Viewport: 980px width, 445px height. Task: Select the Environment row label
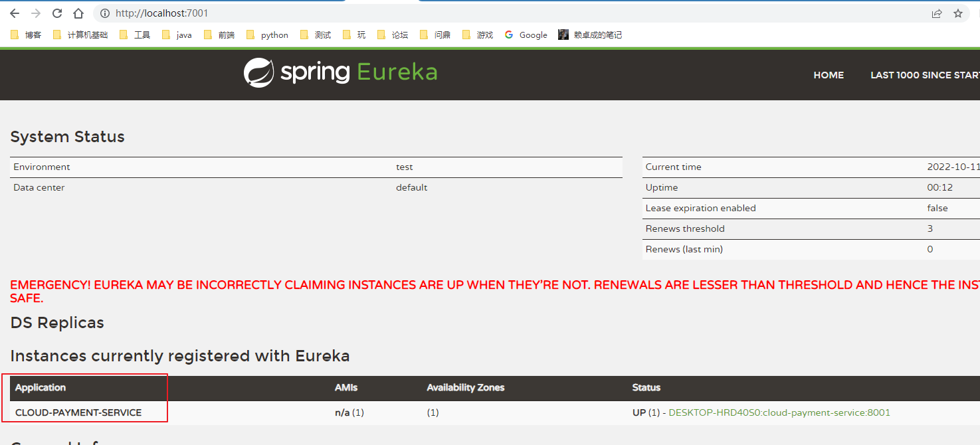coord(42,167)
